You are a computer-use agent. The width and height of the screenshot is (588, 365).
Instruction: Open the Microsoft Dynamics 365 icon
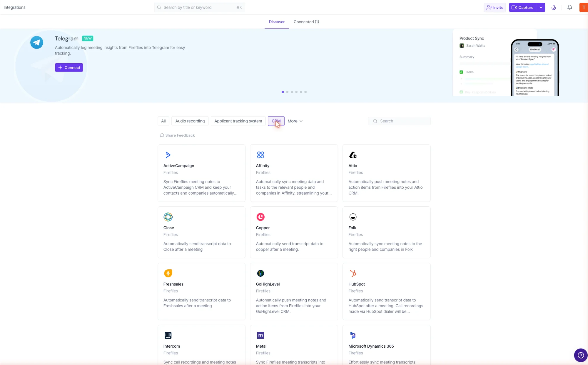click(353, 335)
